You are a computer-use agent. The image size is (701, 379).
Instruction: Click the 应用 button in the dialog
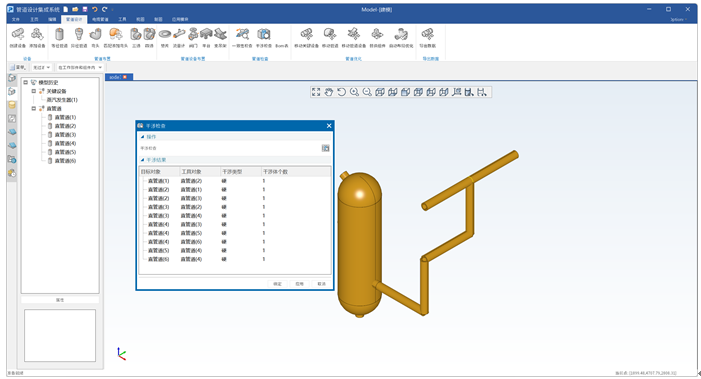pyautogui.click(x=300, y=284)
